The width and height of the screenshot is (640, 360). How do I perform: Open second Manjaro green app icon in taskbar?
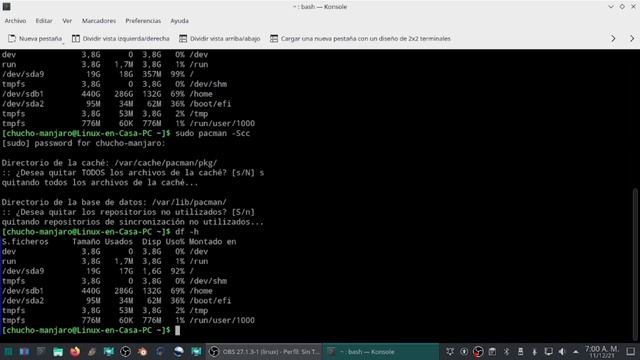196,351
